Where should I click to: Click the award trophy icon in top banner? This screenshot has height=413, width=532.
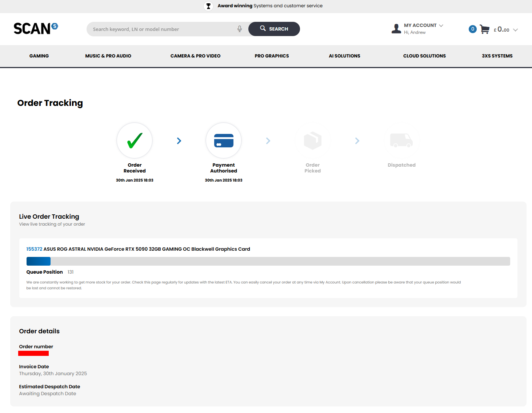(208, 6)
